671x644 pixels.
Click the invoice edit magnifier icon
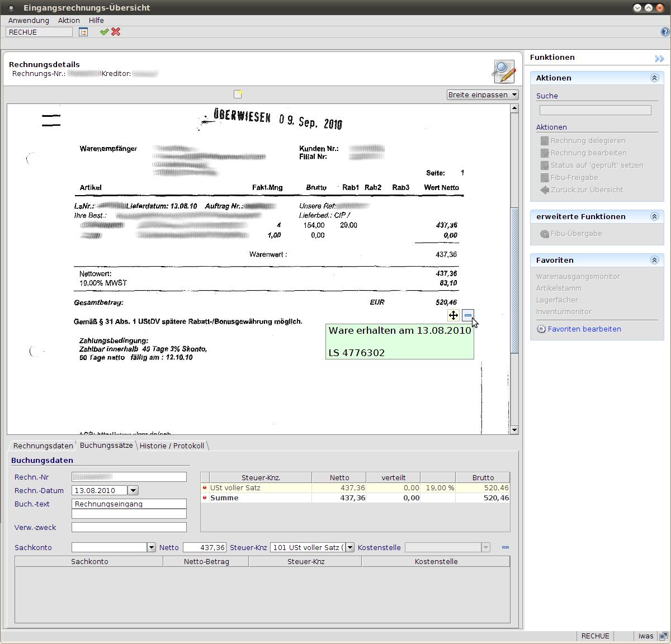(503, 71)
